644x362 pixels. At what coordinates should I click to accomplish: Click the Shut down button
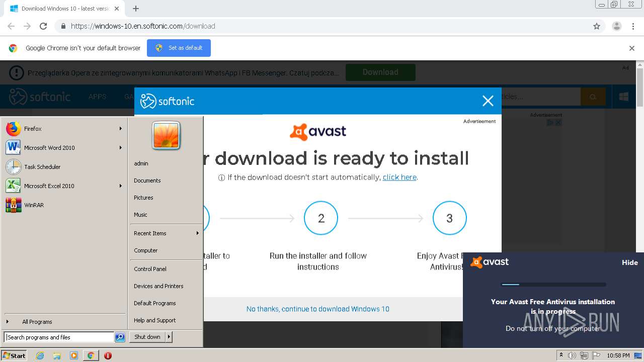(147, 337)
